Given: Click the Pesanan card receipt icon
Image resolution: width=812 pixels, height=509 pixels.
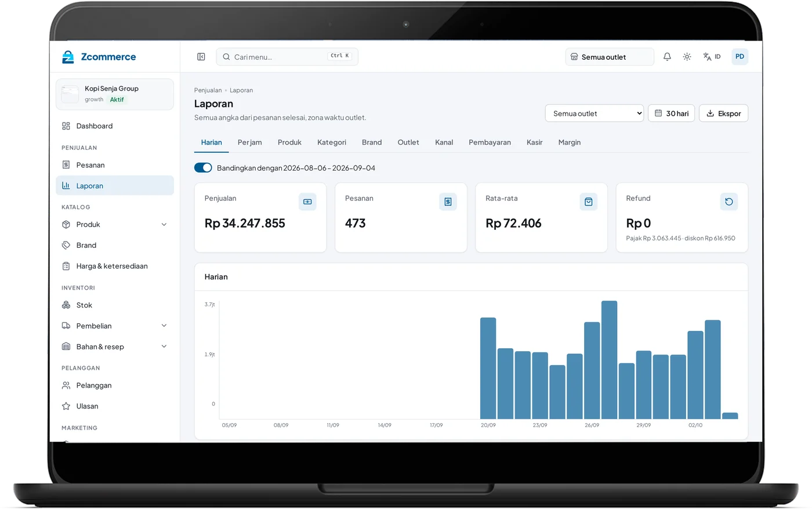Looking at the screenshot, I should point(448,201).
